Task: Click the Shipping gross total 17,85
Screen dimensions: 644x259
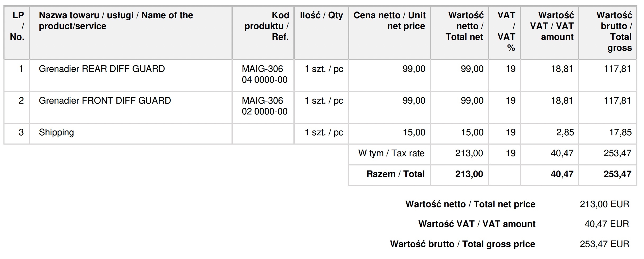Action: point(620,132)
